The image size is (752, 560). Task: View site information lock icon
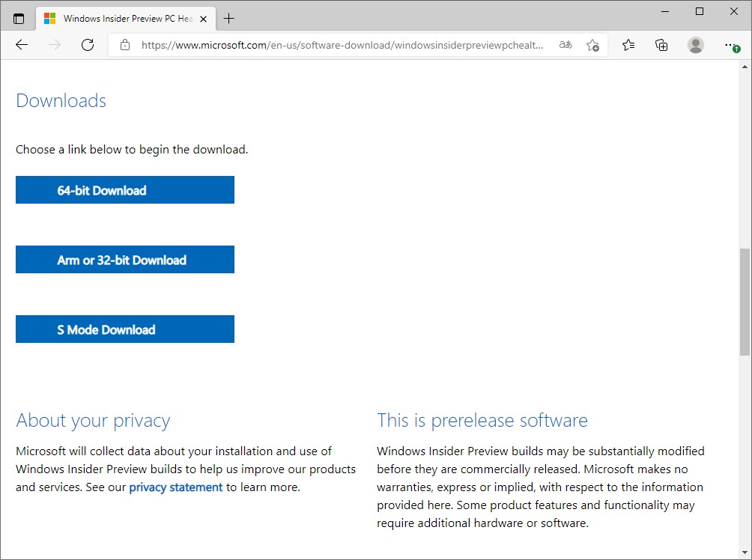click(125, 45)
